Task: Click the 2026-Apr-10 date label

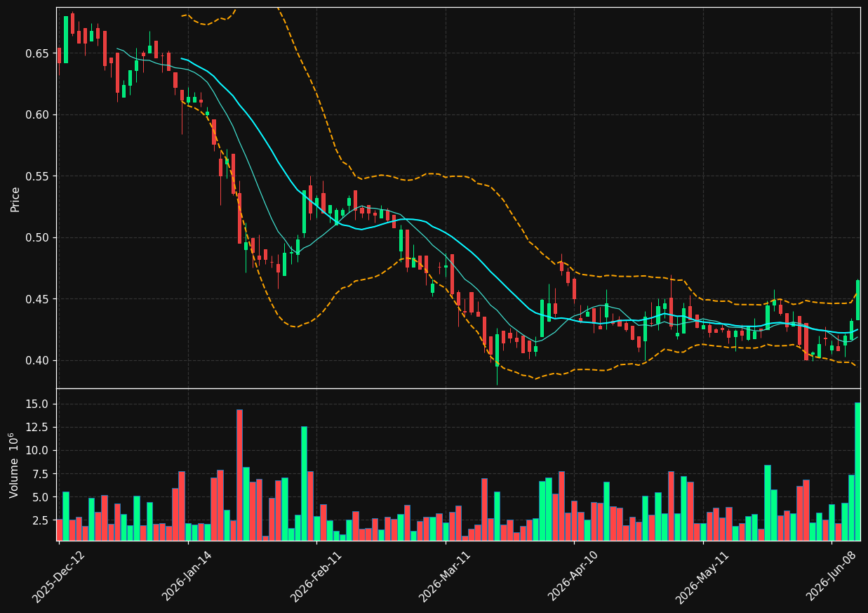Action: click(x=573, y=576)
